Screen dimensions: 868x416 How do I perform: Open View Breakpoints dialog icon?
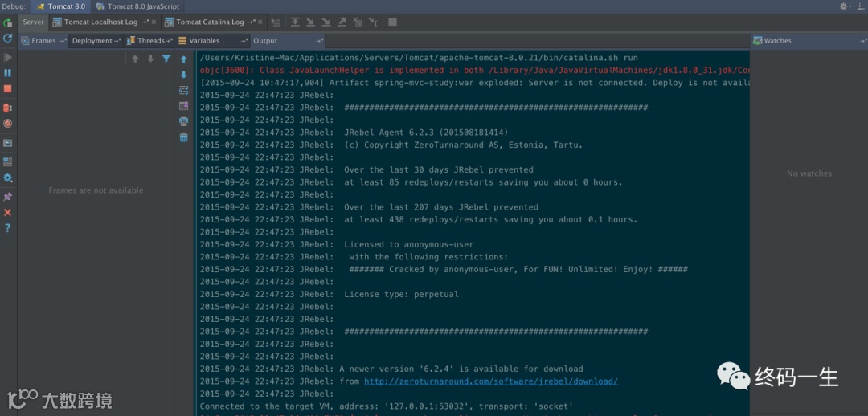pyautogui.click(x=8, y=108)
